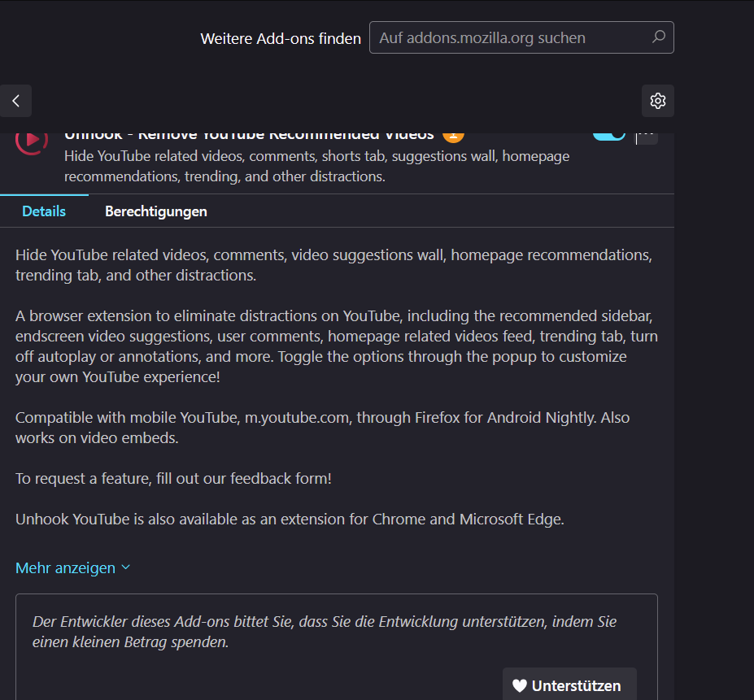This screenshot has width=754, height=700.
Task: Click the heart icon on Unterstützen
Action: pos(520,685)
